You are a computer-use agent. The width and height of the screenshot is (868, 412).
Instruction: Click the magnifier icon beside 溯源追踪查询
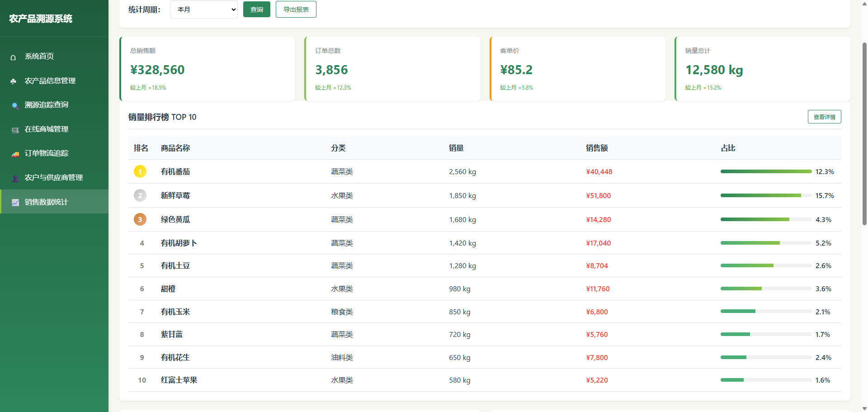pyautogui.click(x=15, y=105)
